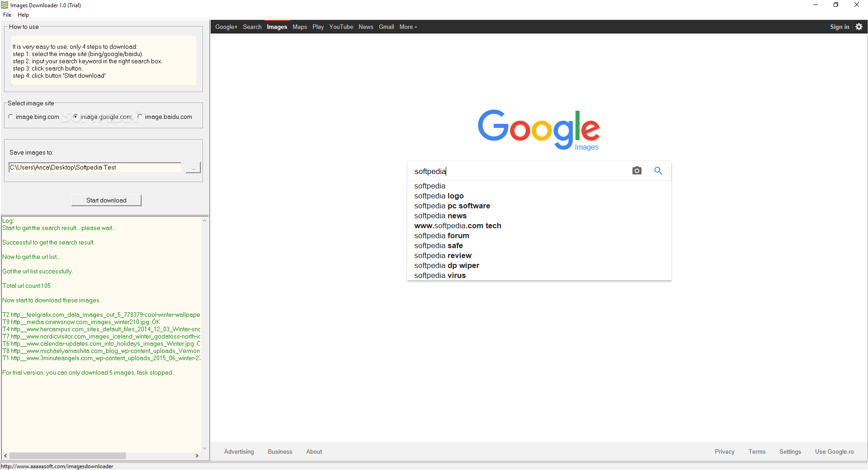Choose the 'softpedia virus' suggestion

coord(539,275)
